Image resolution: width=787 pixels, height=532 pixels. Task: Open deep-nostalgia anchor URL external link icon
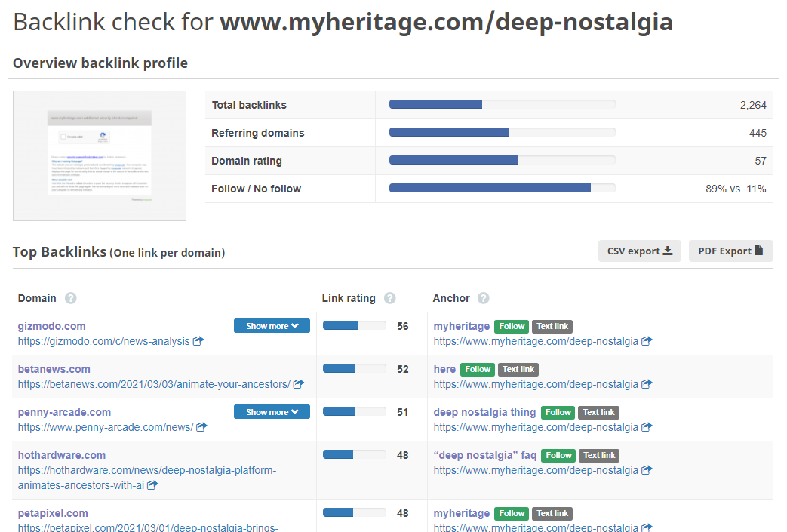[646, 341]
